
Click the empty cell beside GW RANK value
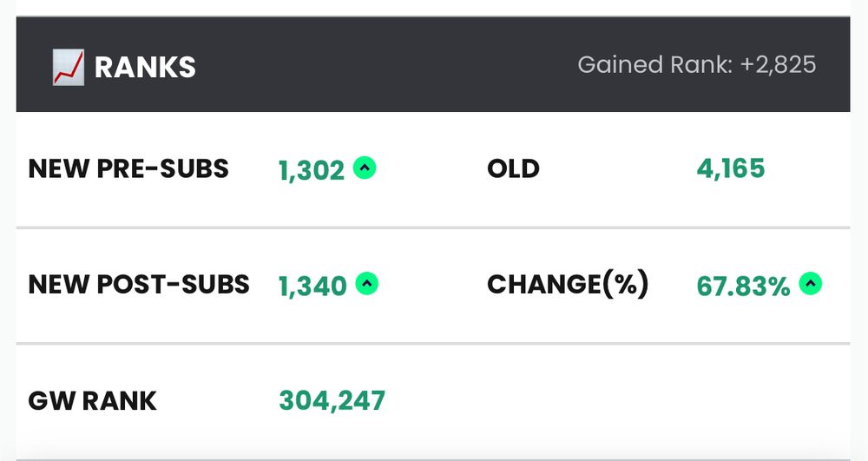(x=664, y=401)
